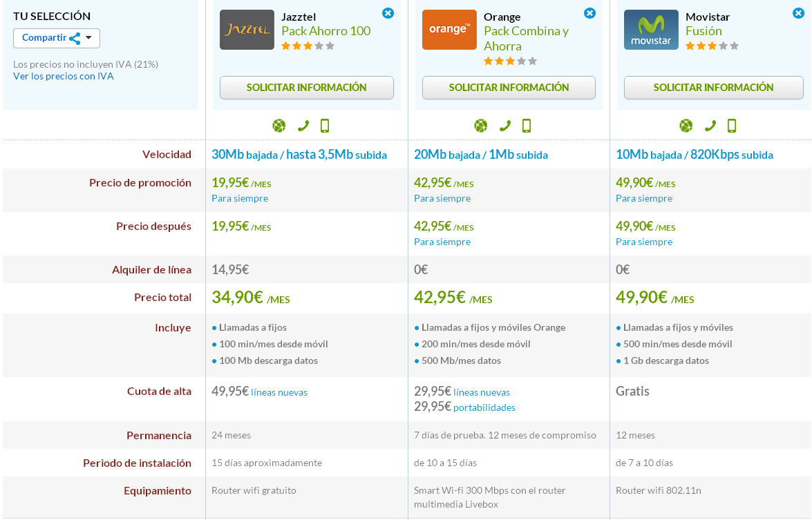Click the mobile phone icon under Jazztel
Screen dimensions: 812x520
tap(325, 126)
